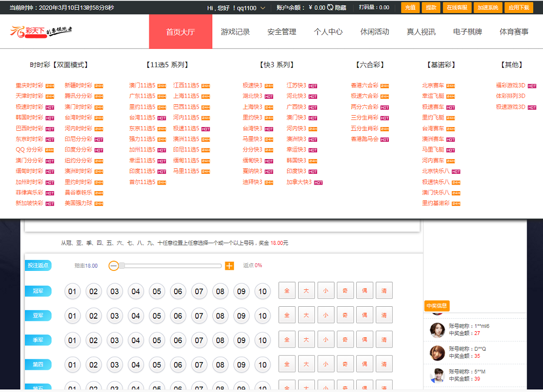The width and height of the screenshot is (543, 392).
Task: Click the avatar next to 5**M
Action: [437, 375]
